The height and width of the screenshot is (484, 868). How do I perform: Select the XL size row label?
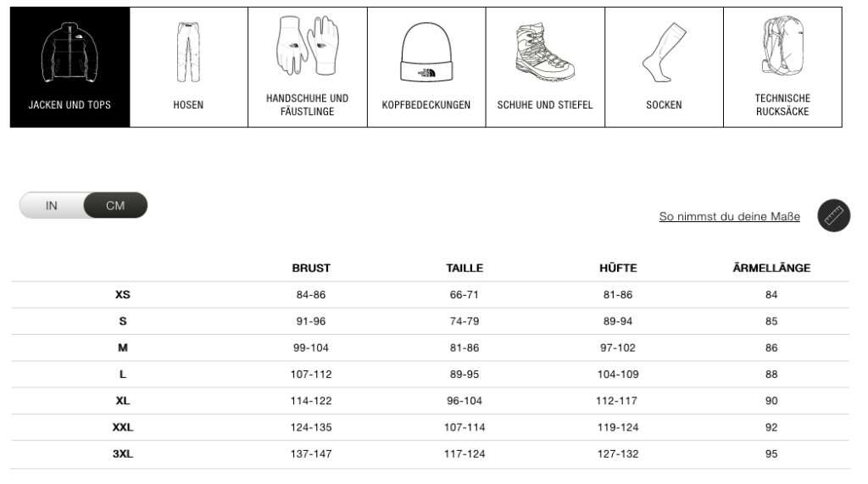click(122, 401)
